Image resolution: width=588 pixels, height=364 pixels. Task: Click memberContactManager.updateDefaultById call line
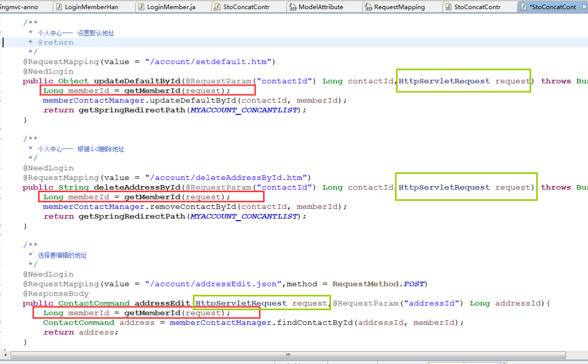point(195,100)
